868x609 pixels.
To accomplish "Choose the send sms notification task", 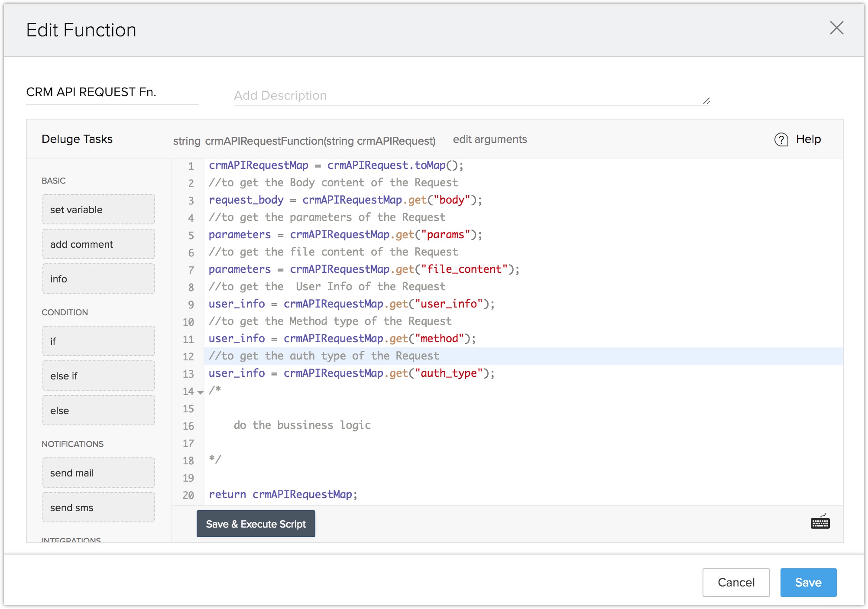I will [x=98, y=508].
